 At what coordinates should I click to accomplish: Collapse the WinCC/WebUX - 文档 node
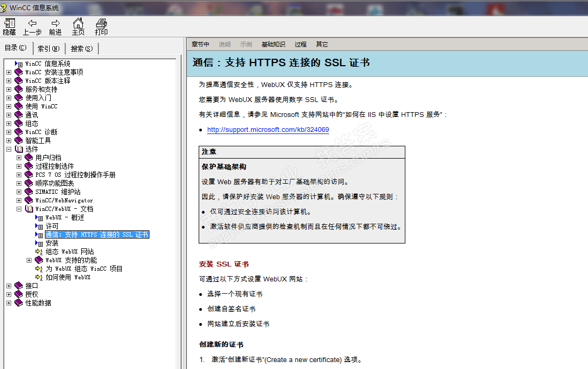pyautogui.click(x=19, y=209)
